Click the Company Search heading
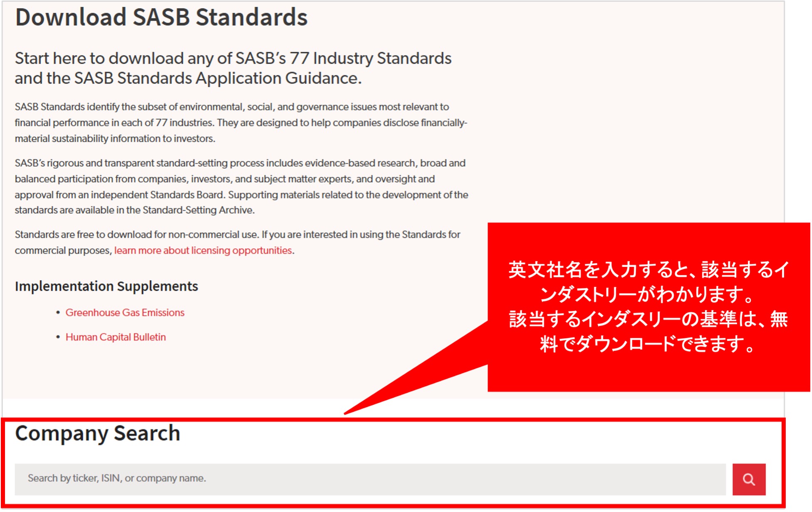 (x=98, y=433)
